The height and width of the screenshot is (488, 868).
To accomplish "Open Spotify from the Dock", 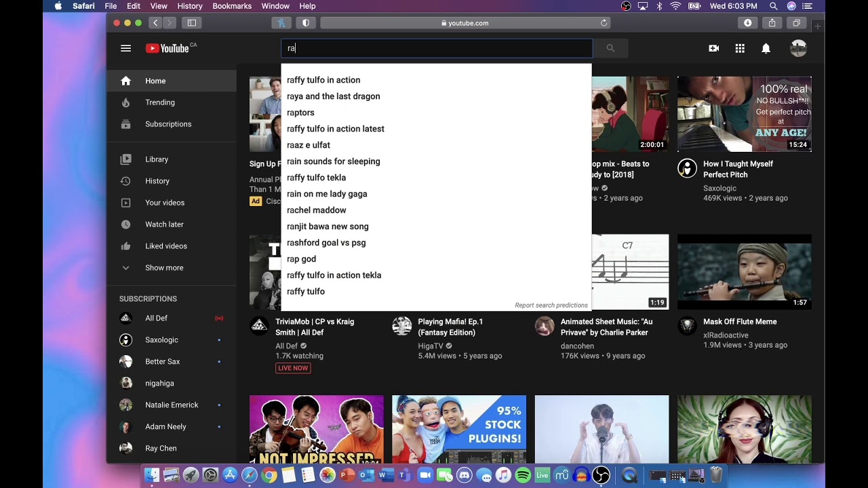I will [522, 476].
